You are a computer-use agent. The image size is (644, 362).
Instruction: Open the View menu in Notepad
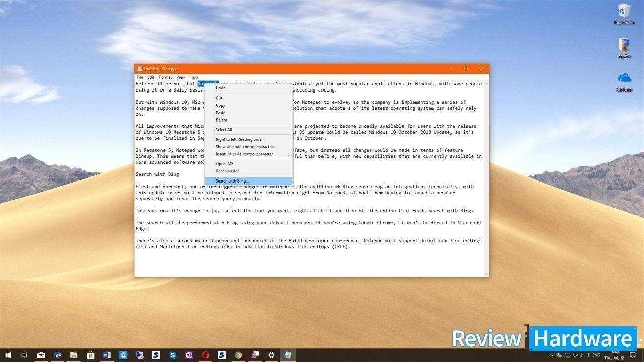(x=180, y=77)
